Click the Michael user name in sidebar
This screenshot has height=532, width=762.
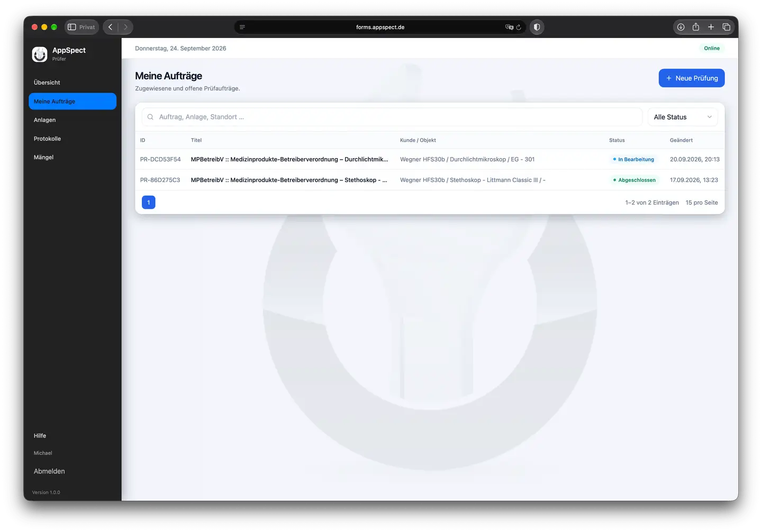coord(43,453)
